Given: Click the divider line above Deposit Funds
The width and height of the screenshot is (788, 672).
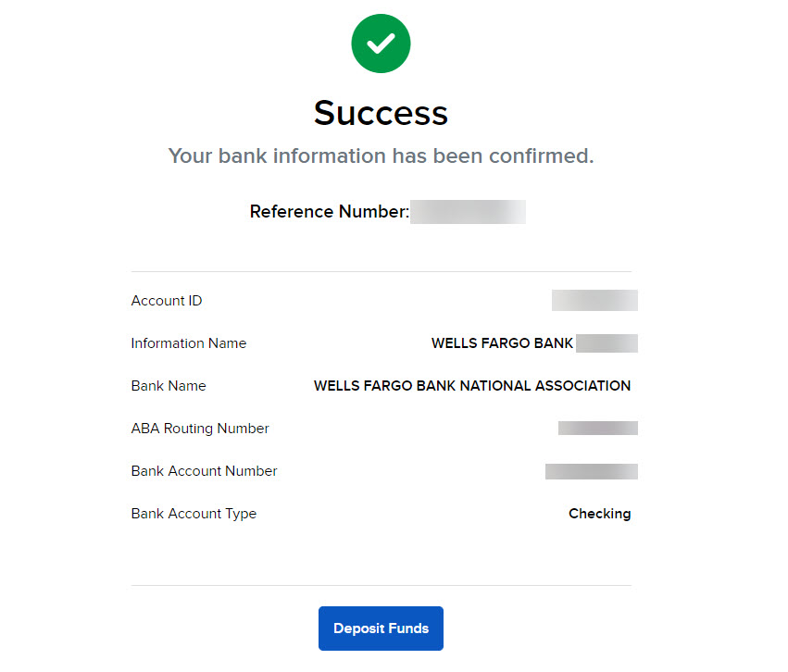Looking at the screenshot, I should pos(381,584).
